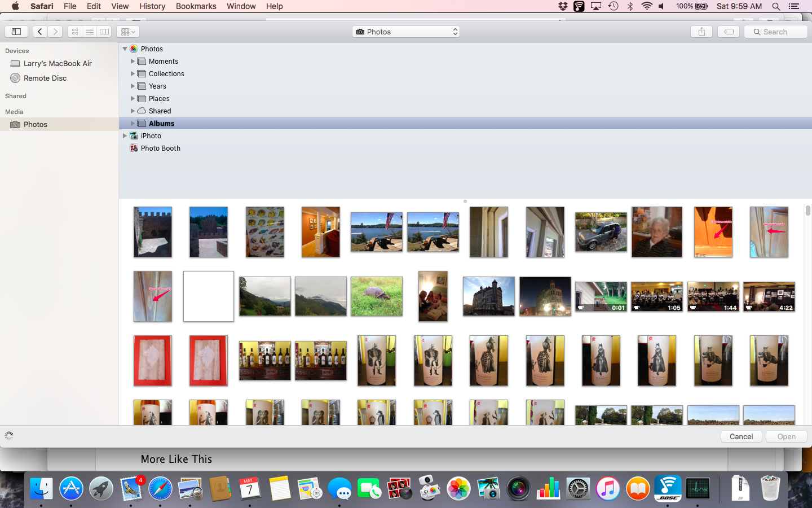Select the Moments row
This screenshot has height=508, width=812.
(x=465, y=61)
